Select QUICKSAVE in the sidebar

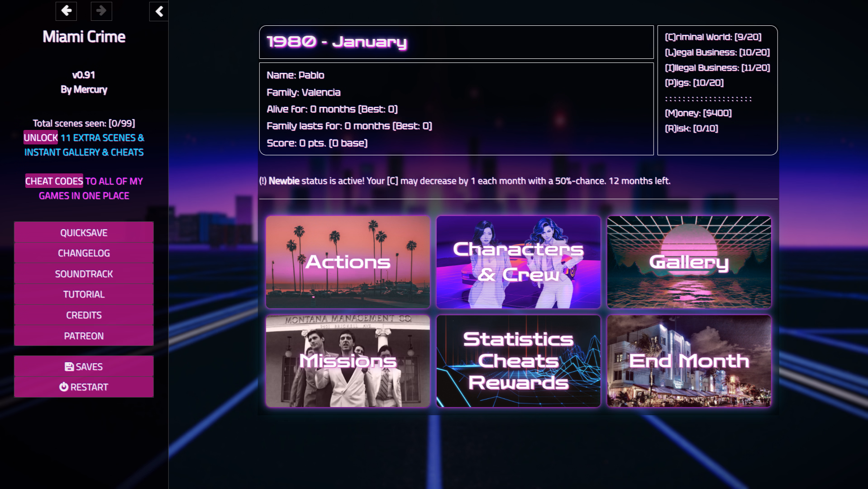[x=84, y=233]
